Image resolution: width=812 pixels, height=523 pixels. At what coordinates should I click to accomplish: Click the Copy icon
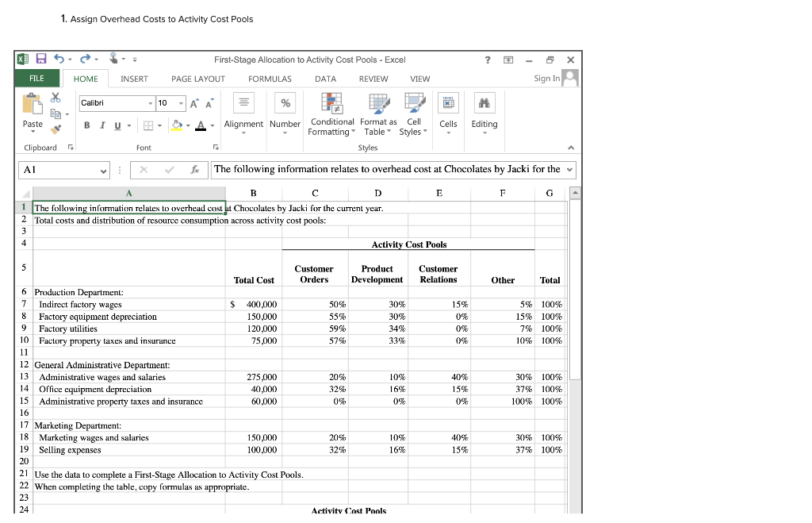tap(56, 113)
